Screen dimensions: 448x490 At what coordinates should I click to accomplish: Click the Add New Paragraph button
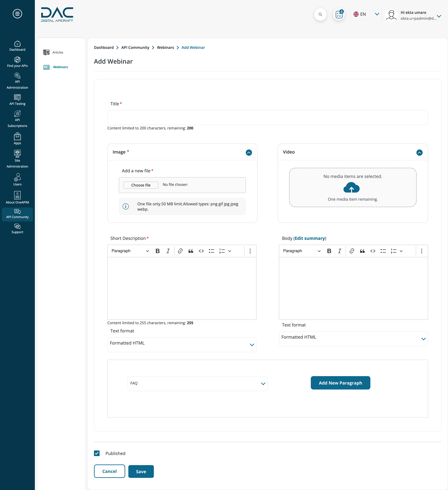(x=340, y=383)
